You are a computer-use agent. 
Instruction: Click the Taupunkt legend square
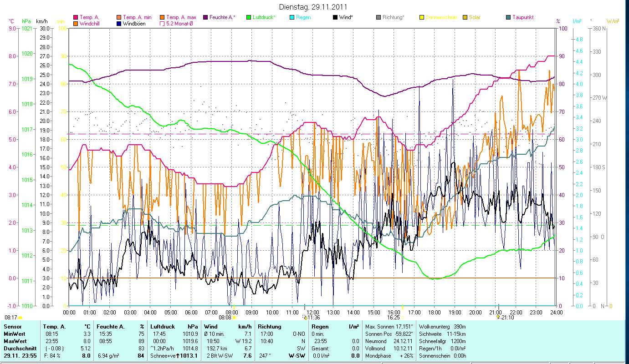[508, 17]
